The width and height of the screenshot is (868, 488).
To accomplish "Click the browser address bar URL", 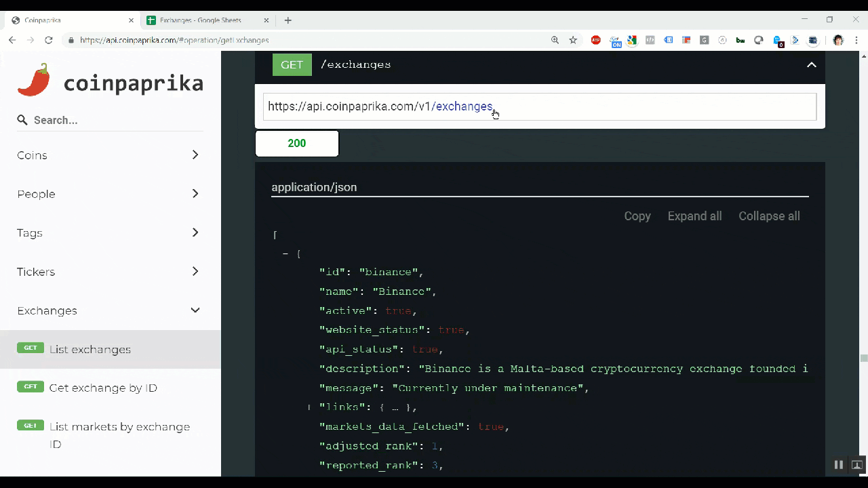I will point(174,40).
